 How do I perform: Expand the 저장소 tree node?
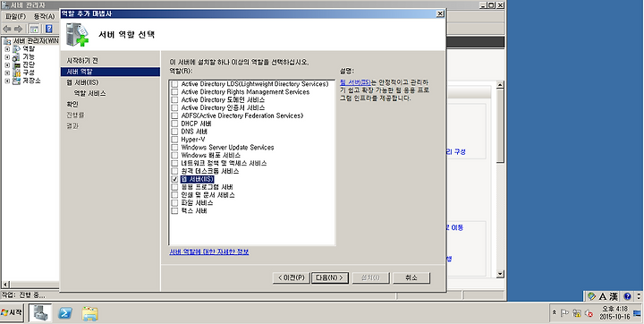[x=7, y=81]
